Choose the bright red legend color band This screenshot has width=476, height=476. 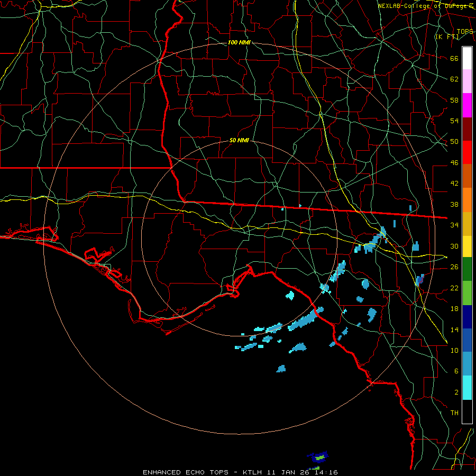[467, 152]
